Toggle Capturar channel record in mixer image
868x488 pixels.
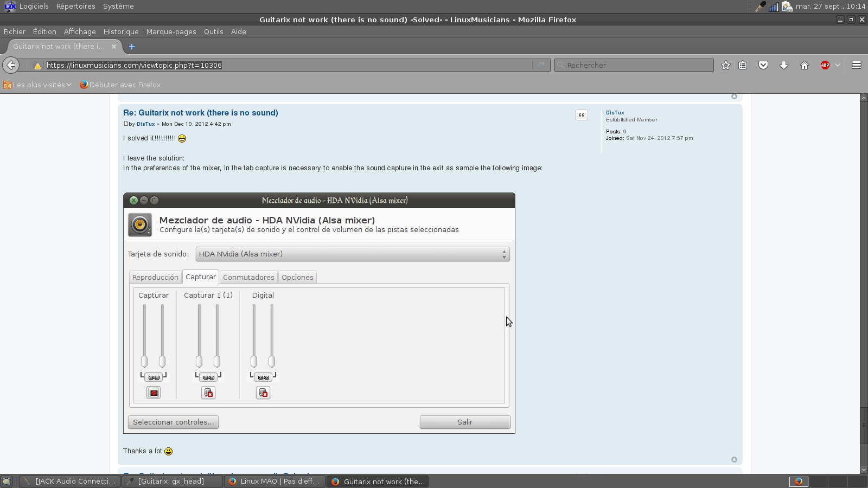coord(154,393)
